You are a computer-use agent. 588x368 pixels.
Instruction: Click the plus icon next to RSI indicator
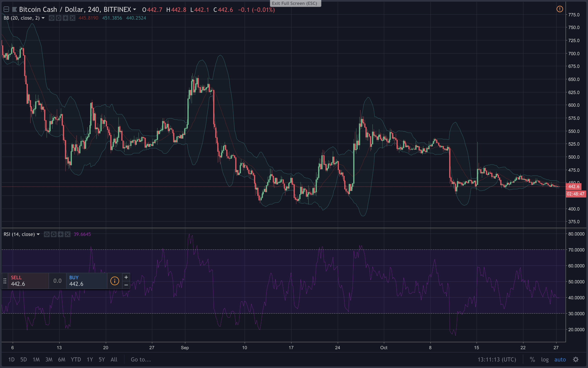coord(61,234)
